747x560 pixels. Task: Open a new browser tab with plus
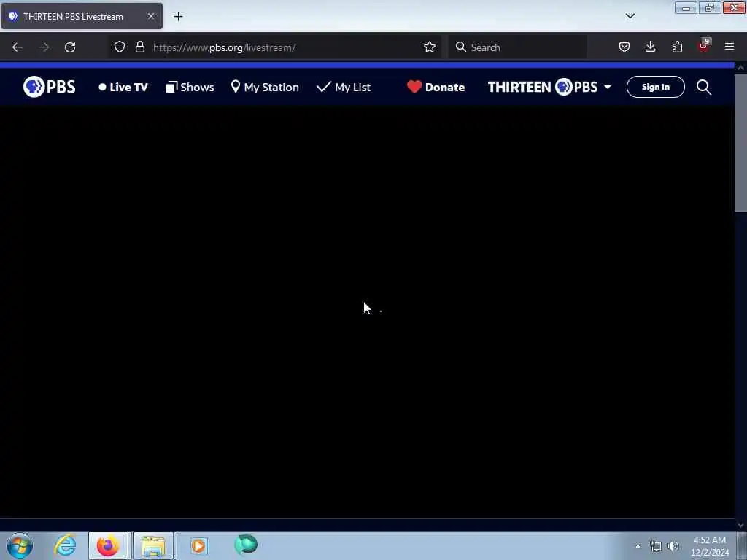tap(178, 17)
